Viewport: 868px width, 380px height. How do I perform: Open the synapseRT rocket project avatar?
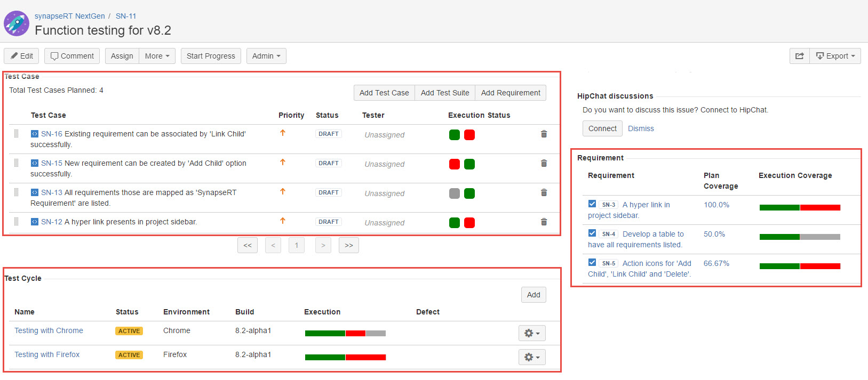tap(17, 23)
